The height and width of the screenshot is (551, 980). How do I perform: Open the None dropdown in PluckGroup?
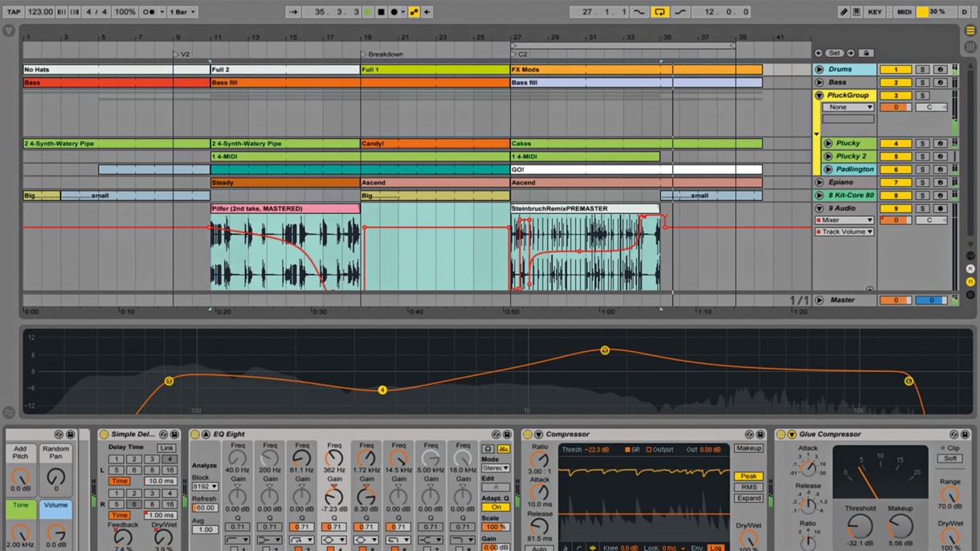click(847, 107)
